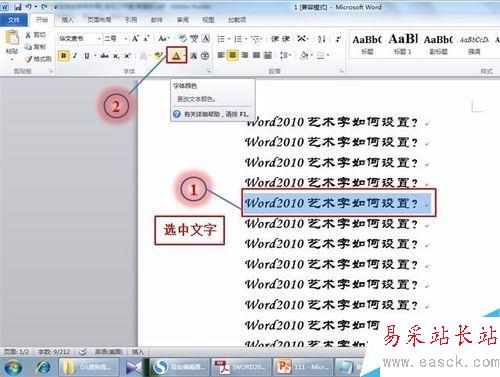This screenshot has width=500, height=377.
Task: Open the font name combo box
Action: (x=79, y=39)
